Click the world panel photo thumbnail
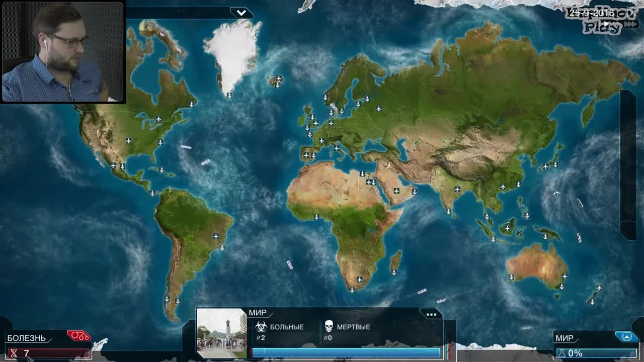Image resolution: width=644 pixels, height=362 pixels. [221, 333]
